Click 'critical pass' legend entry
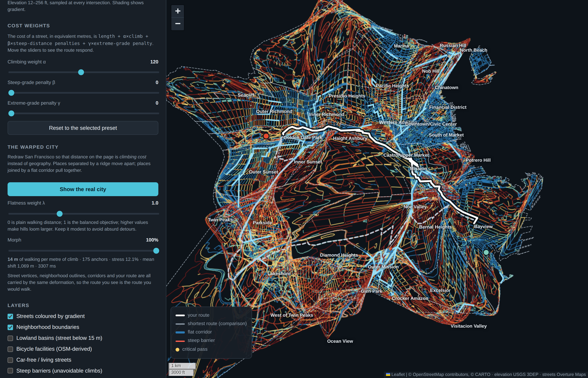 (x=192, y=349)
